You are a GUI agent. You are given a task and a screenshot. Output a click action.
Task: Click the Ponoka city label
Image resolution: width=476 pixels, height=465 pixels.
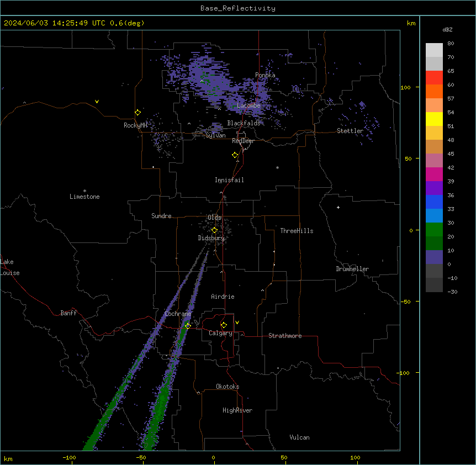265,75
